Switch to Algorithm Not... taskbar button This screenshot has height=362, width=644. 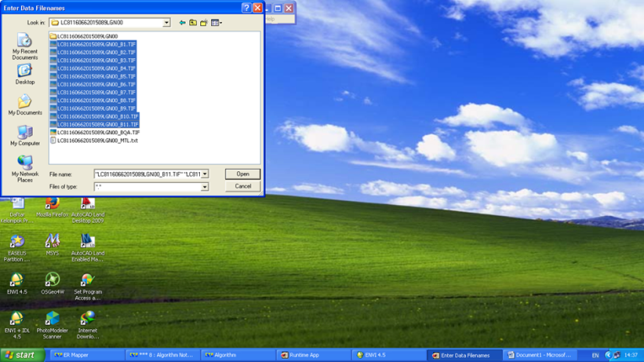(163, 355)
